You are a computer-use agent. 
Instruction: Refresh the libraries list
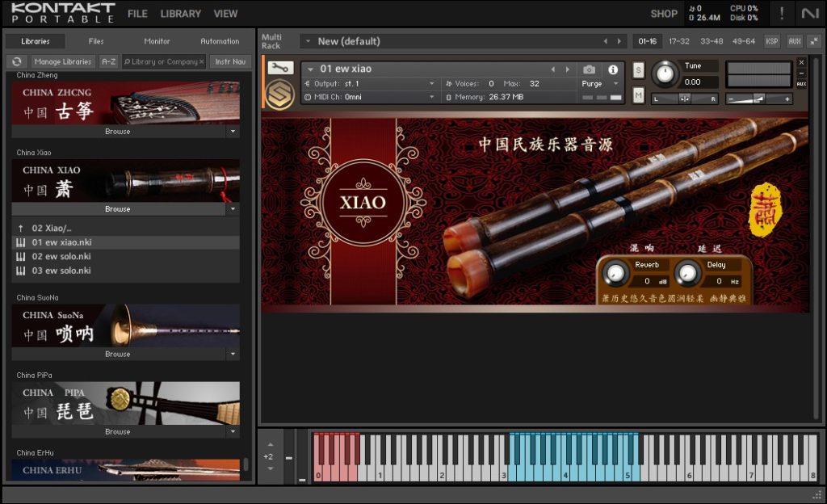coord(17,61)
